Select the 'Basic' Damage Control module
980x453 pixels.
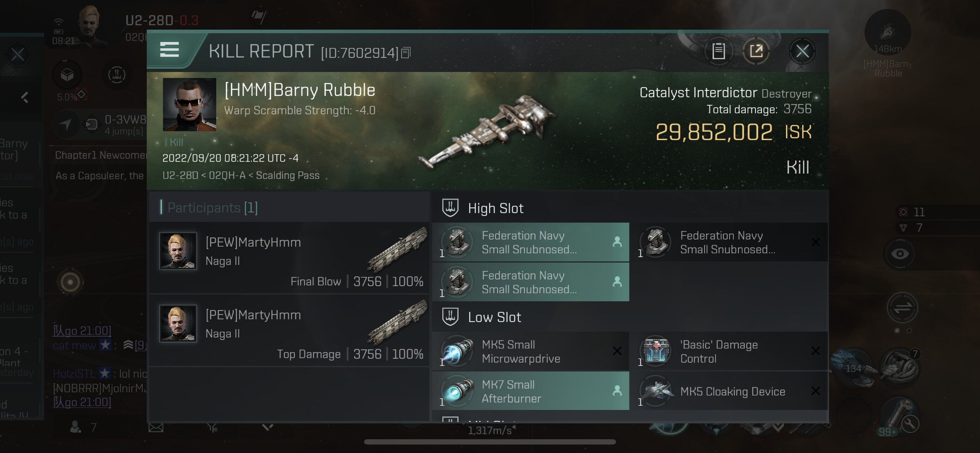729,351
